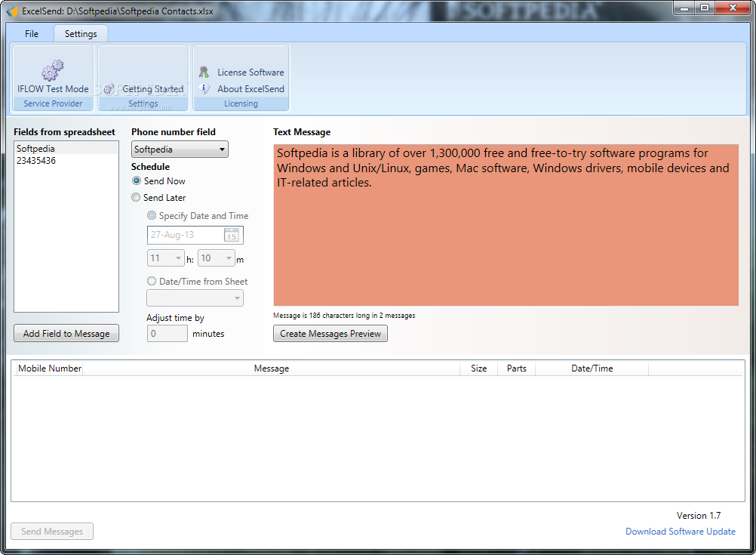Image resolution: width=756 pixels, height=555 pixels.
Task: Click the ExcelSend app icon in title bar
Action: [12, 11]
